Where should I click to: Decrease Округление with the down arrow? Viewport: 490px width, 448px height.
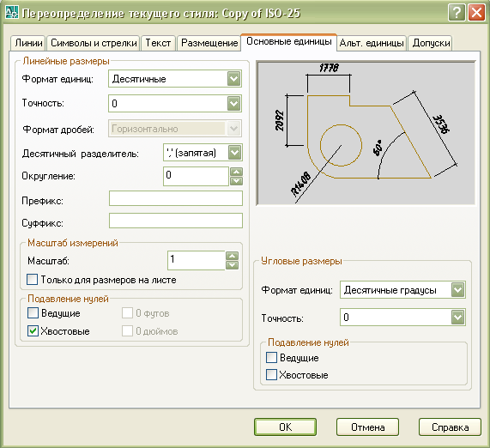click(236, 181)
